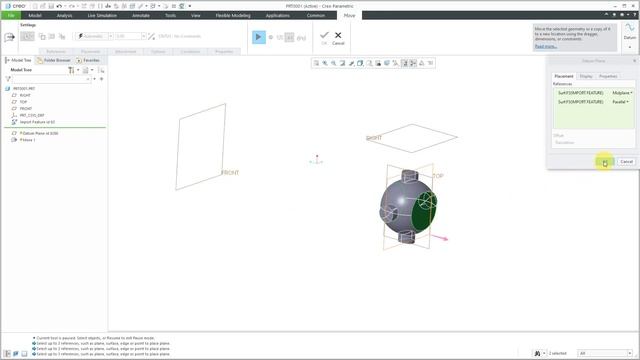Switch to the Live Simulation ribbon tab

point(102,16)
